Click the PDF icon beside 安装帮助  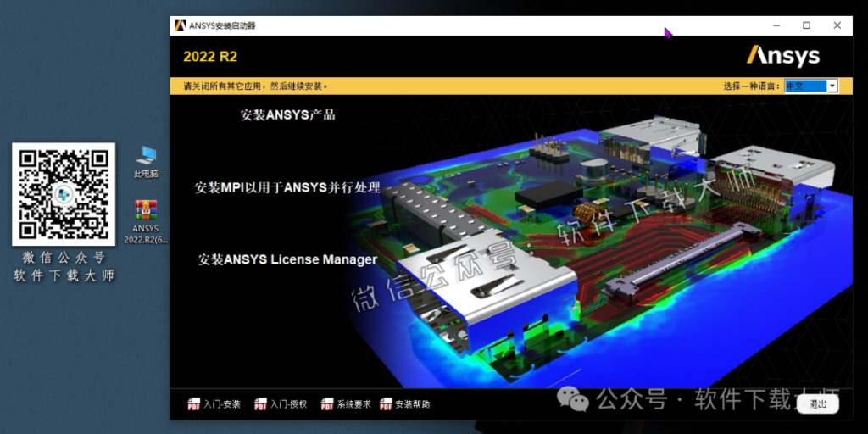(386, 404)
